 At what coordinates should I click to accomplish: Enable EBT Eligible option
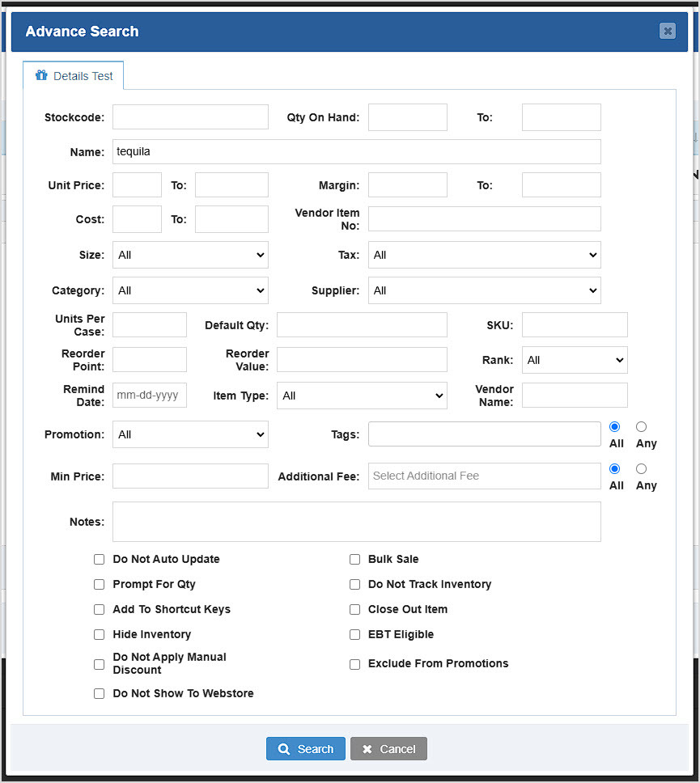(x=354, y=634)
